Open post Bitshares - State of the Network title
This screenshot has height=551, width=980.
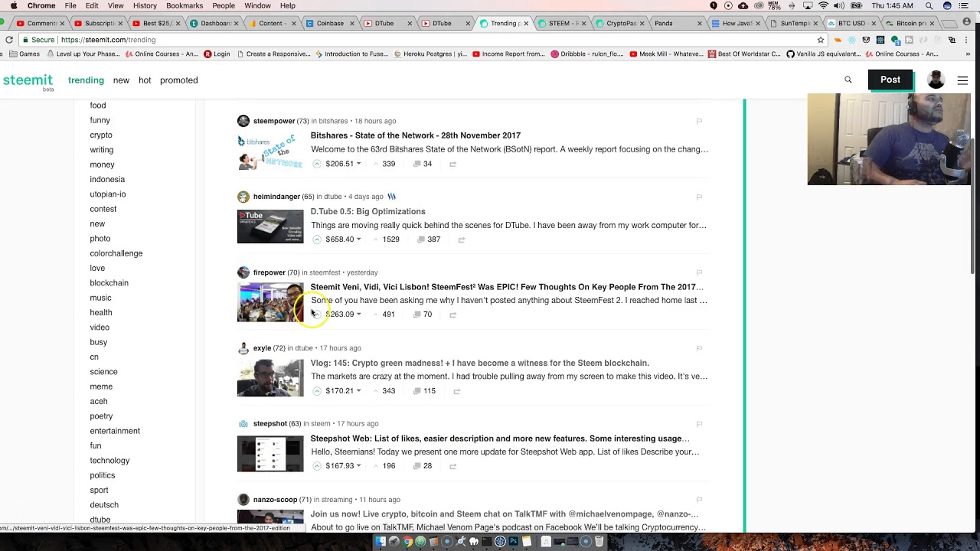pos(415,135)
